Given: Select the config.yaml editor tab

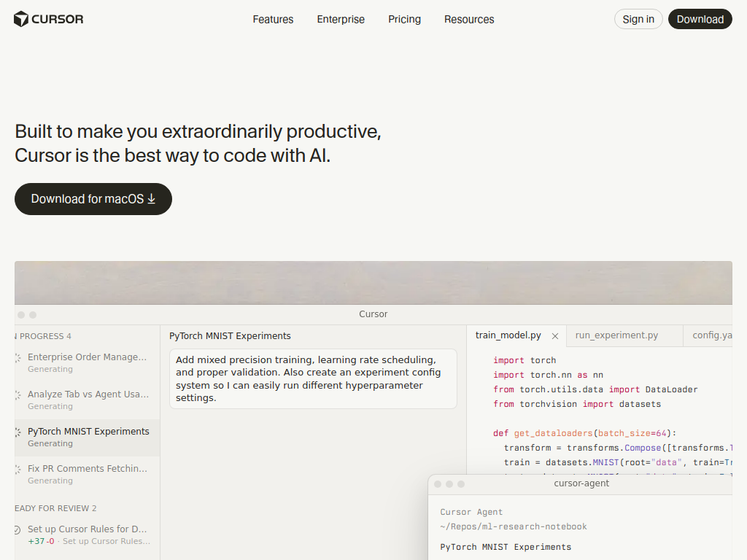Looking at the screenshot, I should 711,335.
